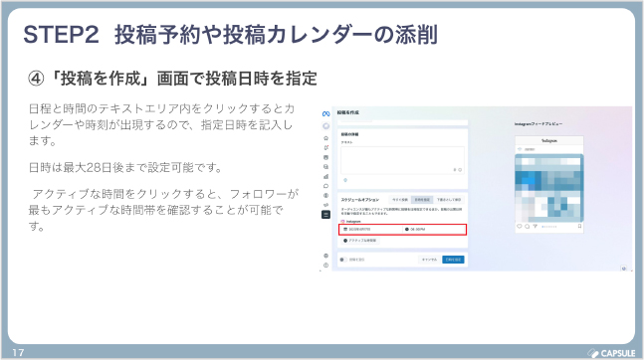644x360 pixels.
Task: Open the time field showing PM time
Action: 434,229
